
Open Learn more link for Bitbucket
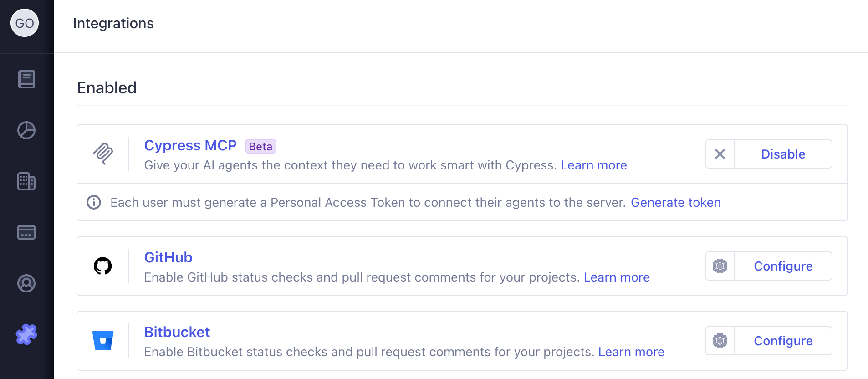[631, 352]
